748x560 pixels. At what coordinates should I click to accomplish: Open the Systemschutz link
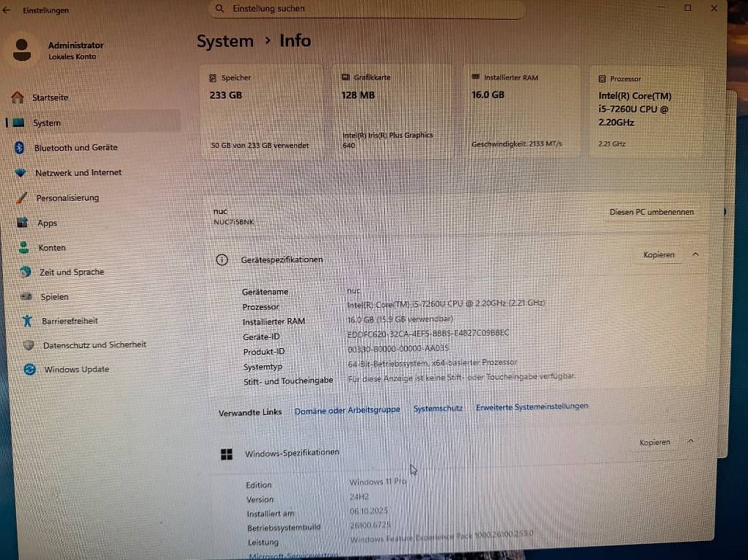pos(438,408)
